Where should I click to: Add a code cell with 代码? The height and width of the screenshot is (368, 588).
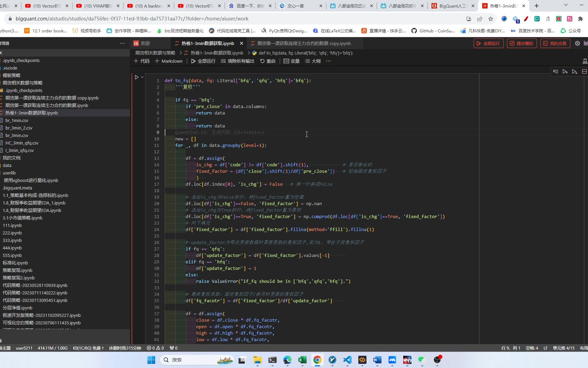[x=142, y=61]
